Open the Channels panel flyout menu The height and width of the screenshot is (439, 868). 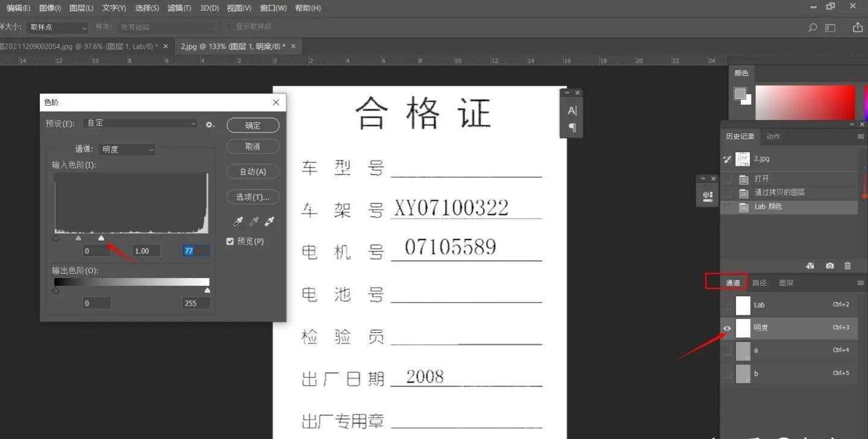(x=861, y=283)
